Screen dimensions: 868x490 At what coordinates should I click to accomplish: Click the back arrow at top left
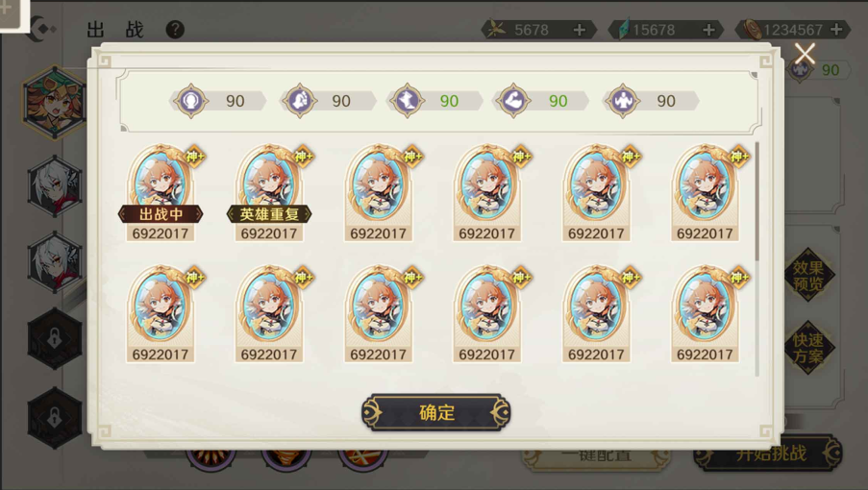42,29
